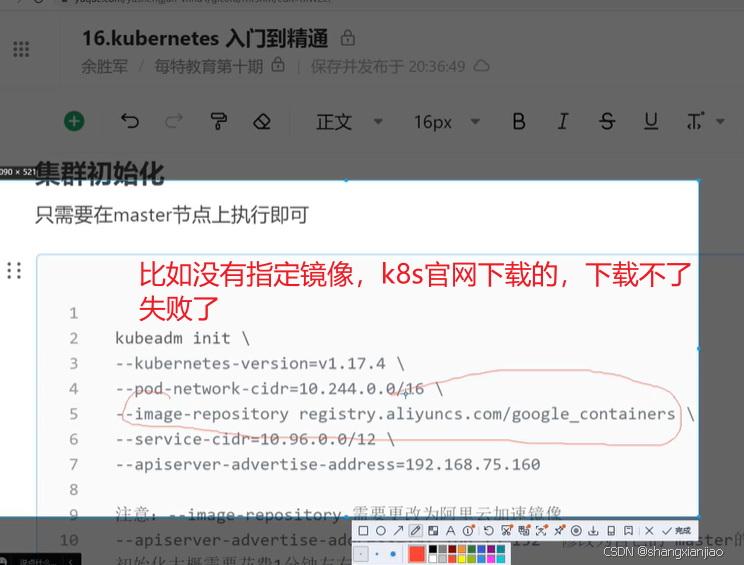Select the rectangle annotation tool
744x565 pixels.
363,530
